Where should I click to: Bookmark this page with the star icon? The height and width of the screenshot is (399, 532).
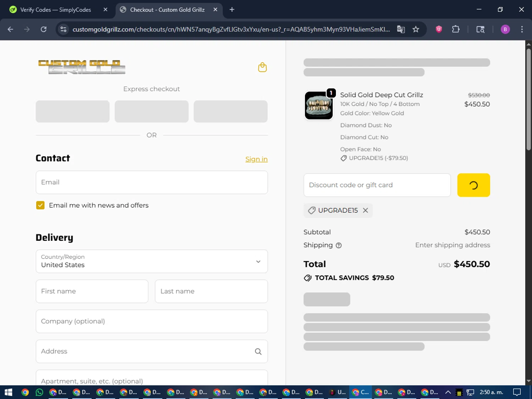[x=416, y=29]
